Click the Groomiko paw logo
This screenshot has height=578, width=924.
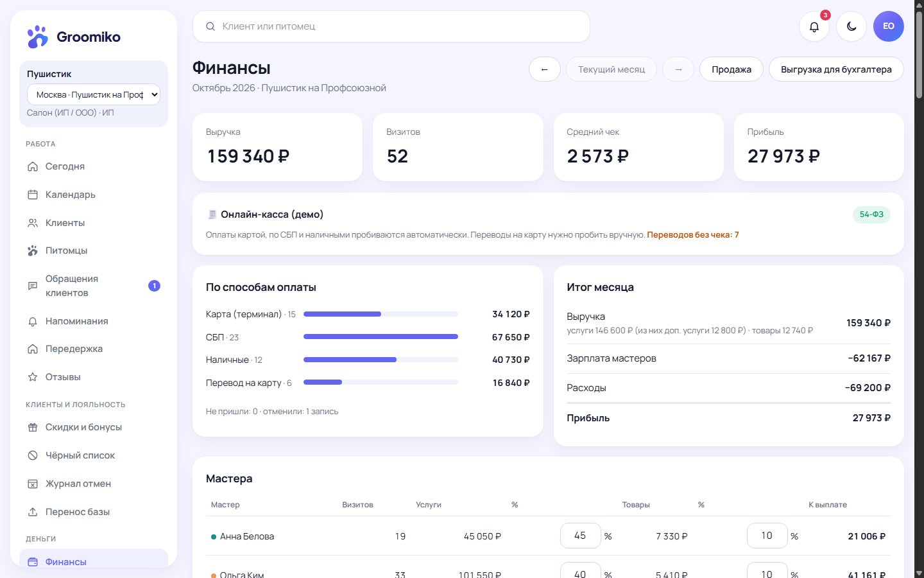[38, 37]
